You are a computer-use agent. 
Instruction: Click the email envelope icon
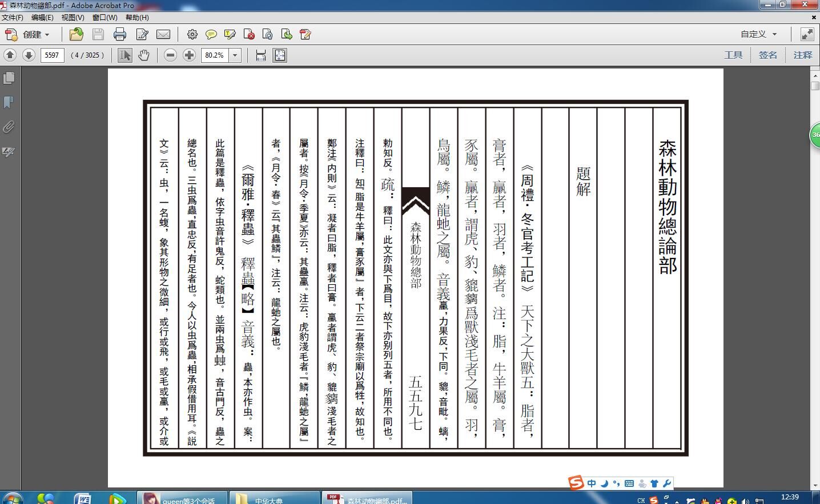tap(163, 34)
